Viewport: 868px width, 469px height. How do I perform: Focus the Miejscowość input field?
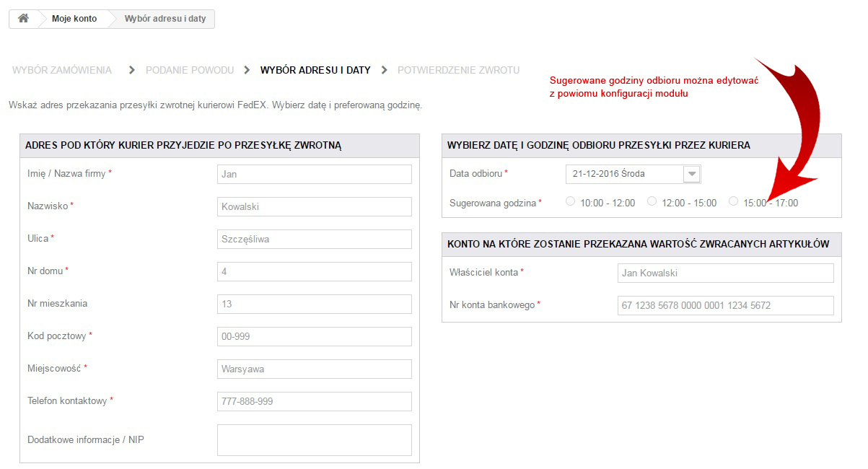point(314,369)
